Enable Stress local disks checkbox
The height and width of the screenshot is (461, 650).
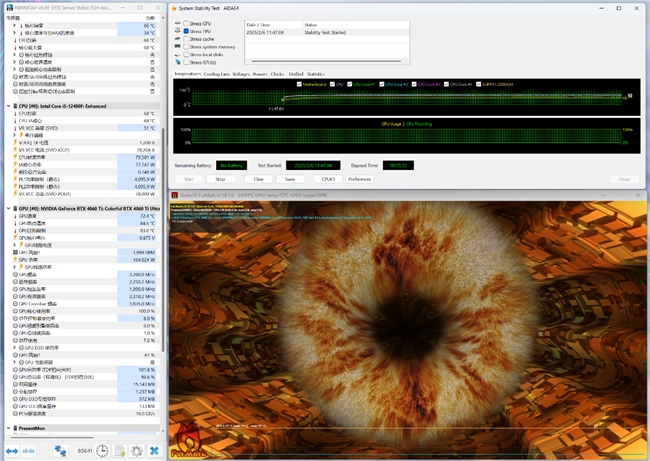click(186, 54)
